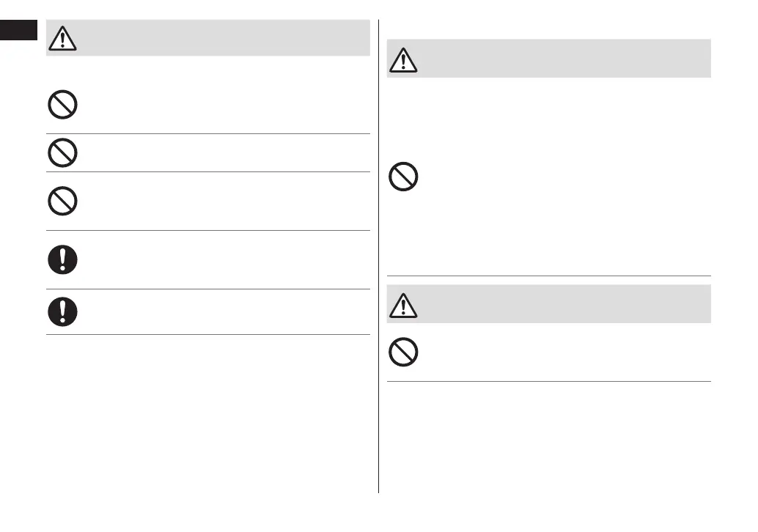Viewport: 758px width, 532px height.
Task: Select the horizontal line under the last exclamation icon
Action: (x=207, y=335)
